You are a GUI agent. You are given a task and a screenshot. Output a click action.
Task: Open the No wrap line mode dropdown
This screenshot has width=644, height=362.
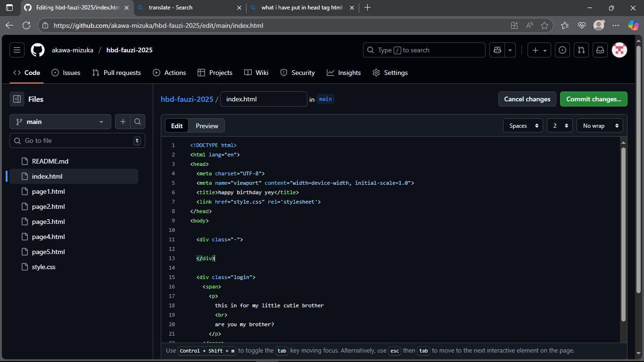click(599, 126)
